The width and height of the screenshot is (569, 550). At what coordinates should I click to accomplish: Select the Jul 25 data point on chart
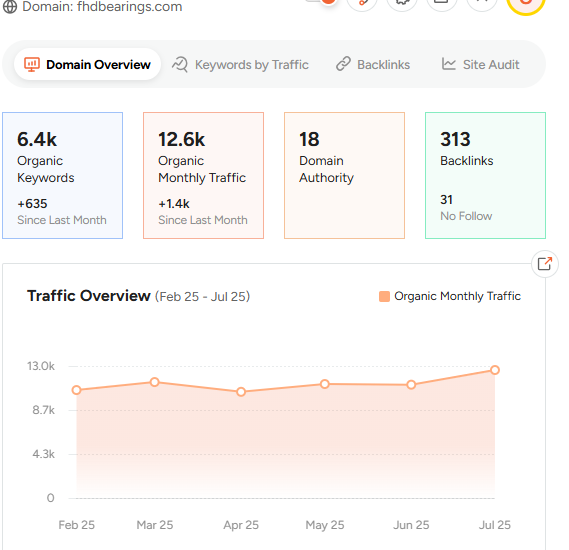pos(495,370)
